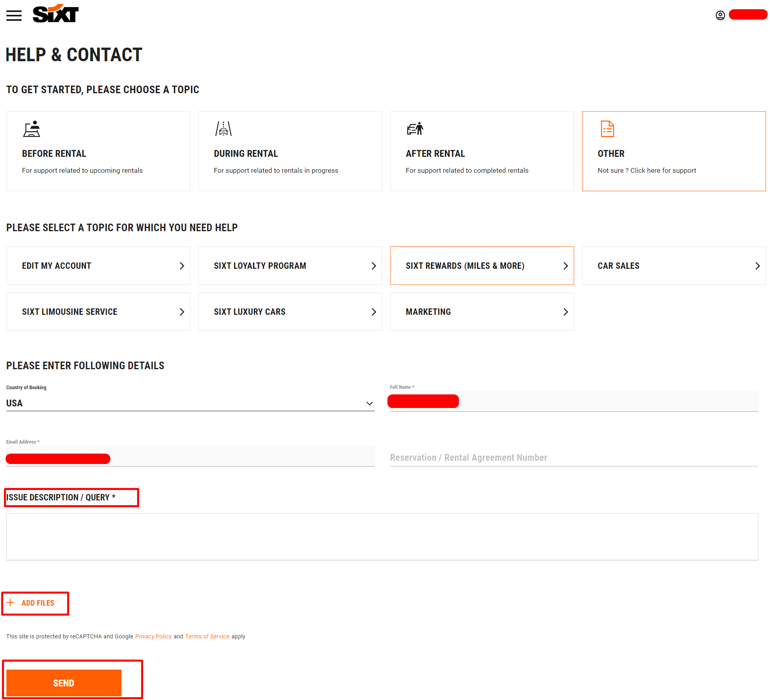Open the Privacy Policy link
Viewport: 770px width, 700px height.
tap(153, 636)
